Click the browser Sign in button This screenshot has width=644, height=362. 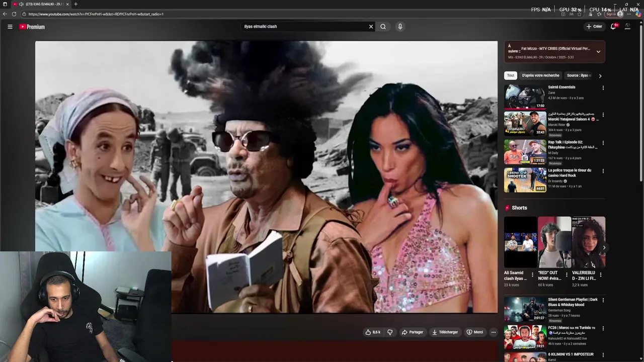[x=614, y=14]
